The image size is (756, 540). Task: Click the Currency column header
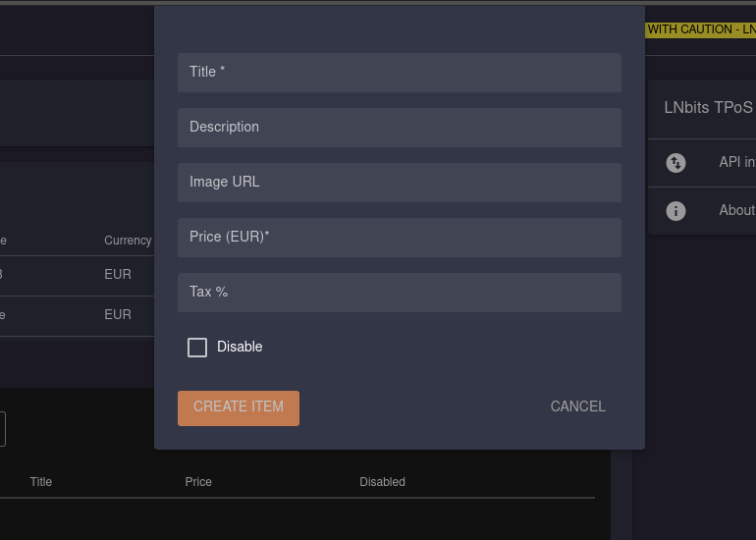[x=128, y=241]
